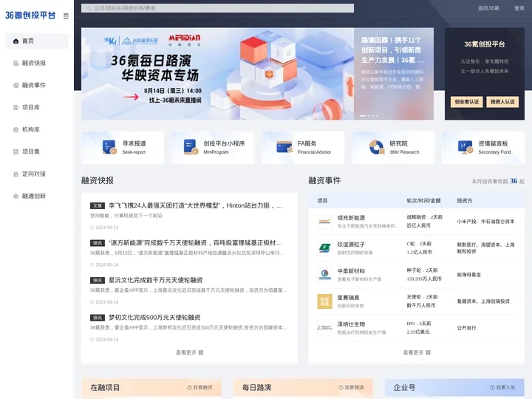Click the 星赛瑞真 company logo
The width and height of the screenshot is (532, 399).
coord(324,301)
